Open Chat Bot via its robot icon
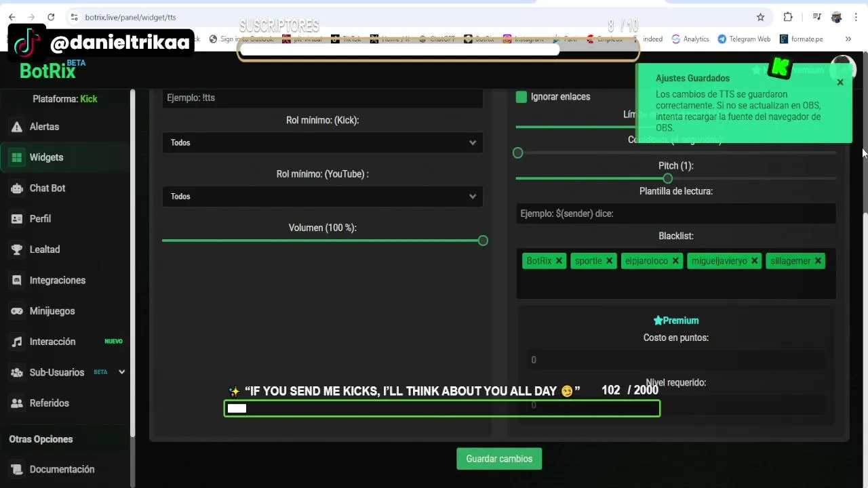This screenshot has height=488, width=868. click(17, 188)
